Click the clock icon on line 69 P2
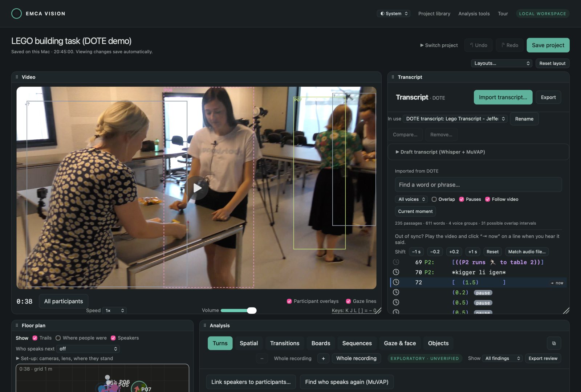The image size is (581, 392). coord(396,262)
